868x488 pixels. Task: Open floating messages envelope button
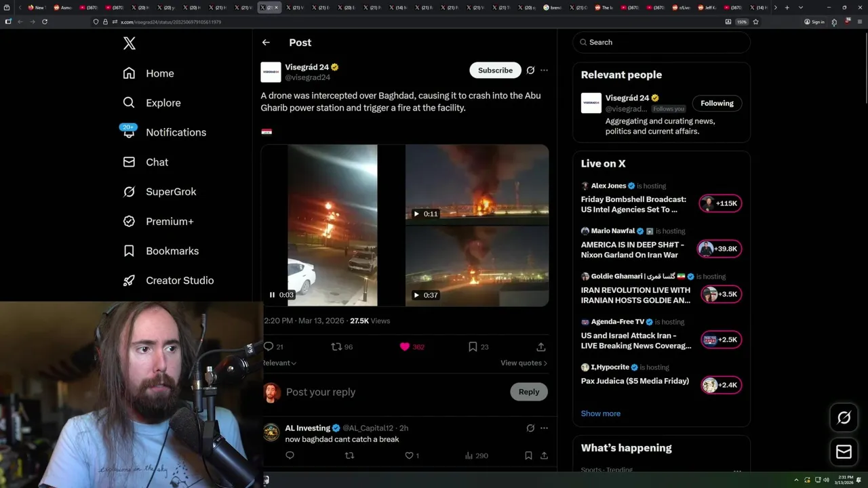[x=844, y=452]
